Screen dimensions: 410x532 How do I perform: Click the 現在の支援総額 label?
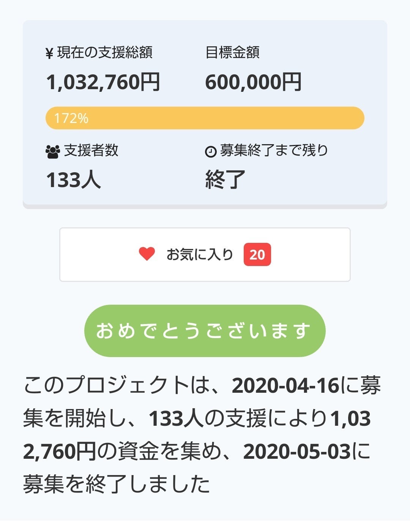[x=105, y=52]
